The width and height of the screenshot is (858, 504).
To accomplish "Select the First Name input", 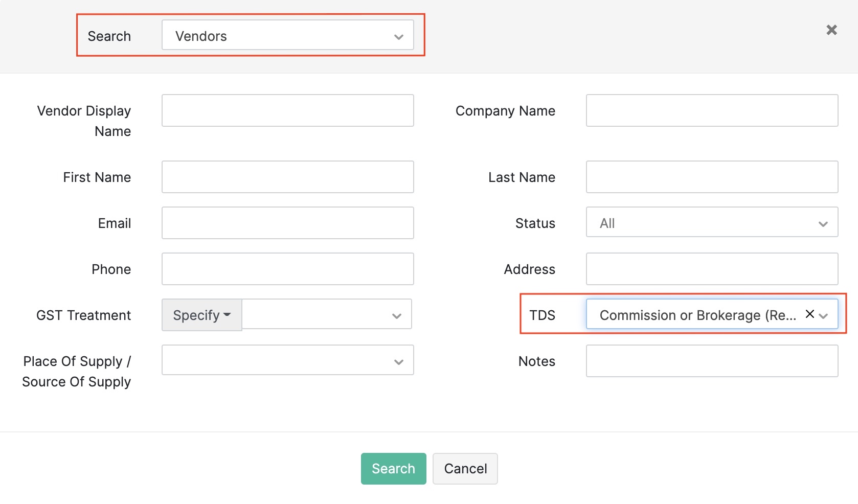I will point(287,177).
